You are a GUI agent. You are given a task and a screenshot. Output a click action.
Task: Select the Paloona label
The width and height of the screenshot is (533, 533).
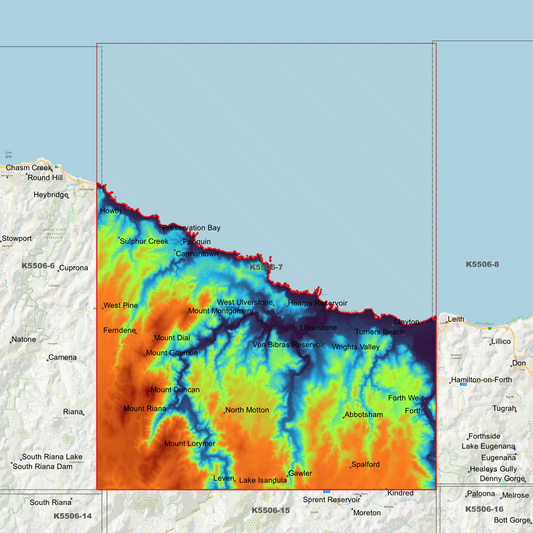481,493
